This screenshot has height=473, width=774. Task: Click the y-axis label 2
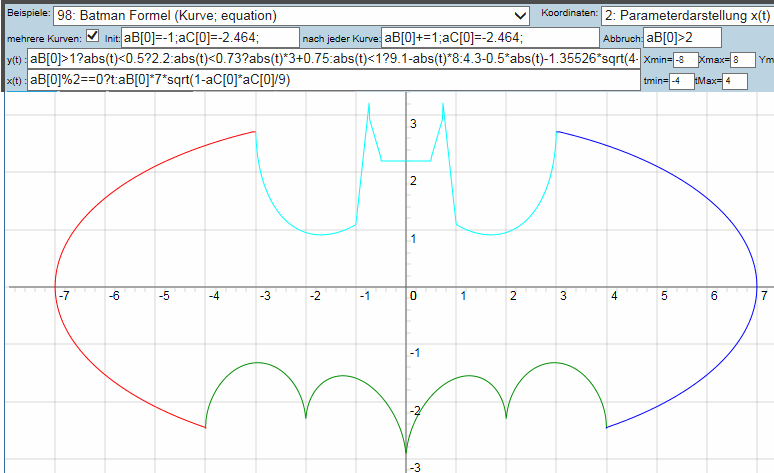click(x=413, y=181)
